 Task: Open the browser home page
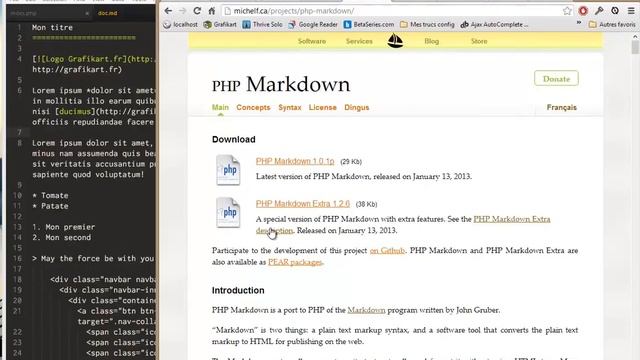coord(211,11)
